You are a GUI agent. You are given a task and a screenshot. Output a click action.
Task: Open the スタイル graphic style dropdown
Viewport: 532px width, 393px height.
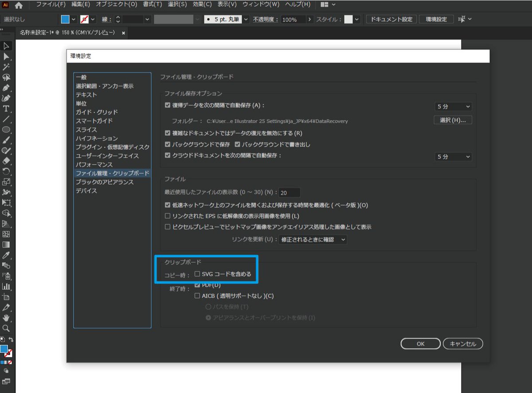click(357, 19)
